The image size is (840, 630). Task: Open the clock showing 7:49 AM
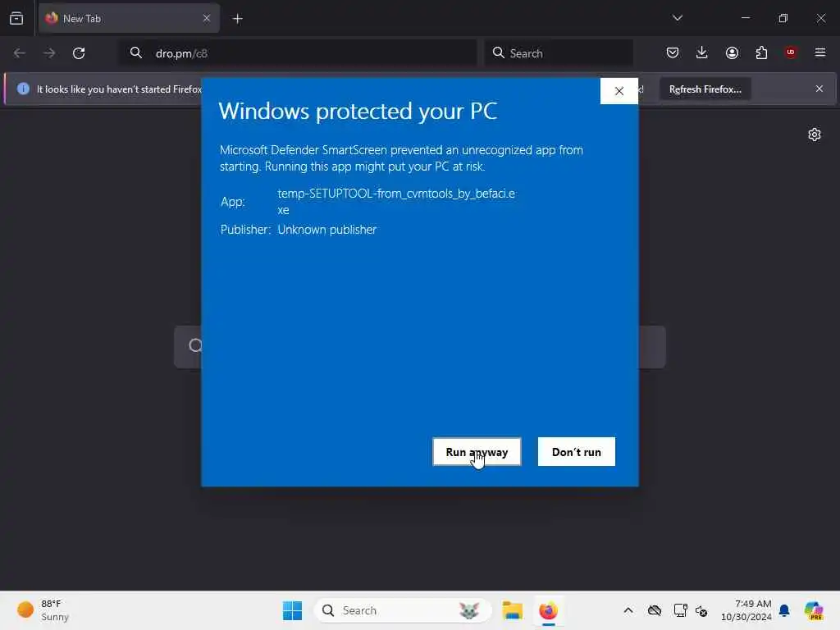click(746, 610)
